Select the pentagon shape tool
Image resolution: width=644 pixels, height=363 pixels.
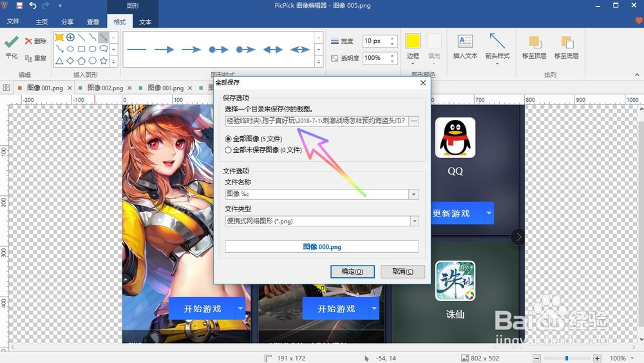pyautogui.click(x=81, y=61)
